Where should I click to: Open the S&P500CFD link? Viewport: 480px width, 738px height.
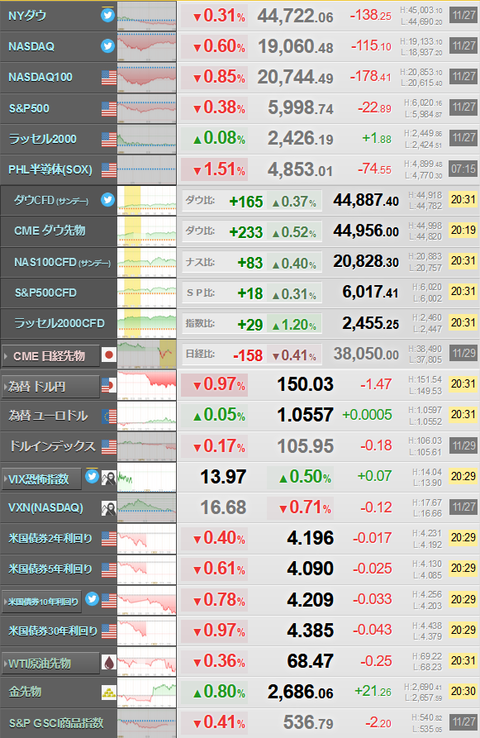pos(45,293)
